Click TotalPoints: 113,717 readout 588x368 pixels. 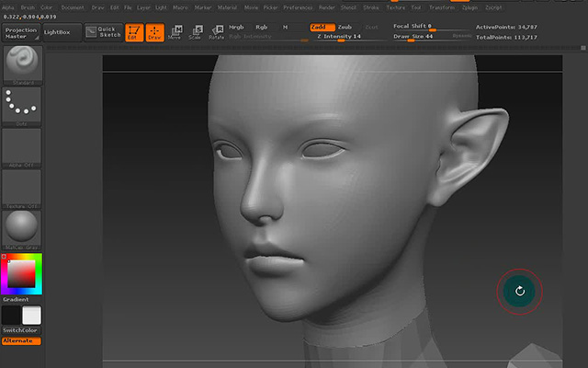pyautogui.click(x=506, y=37)
